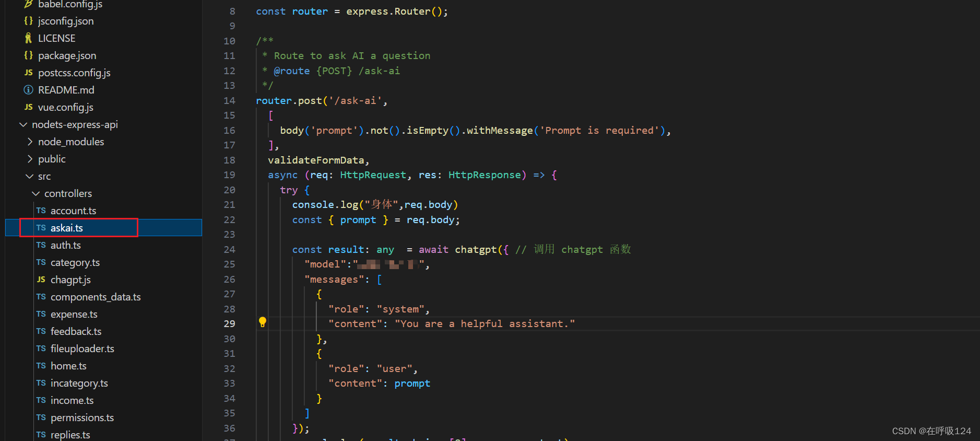This screenshot has height=441, width=980.
Task: Click the TS icon beside permissions.ts
Action: (41, 417)
